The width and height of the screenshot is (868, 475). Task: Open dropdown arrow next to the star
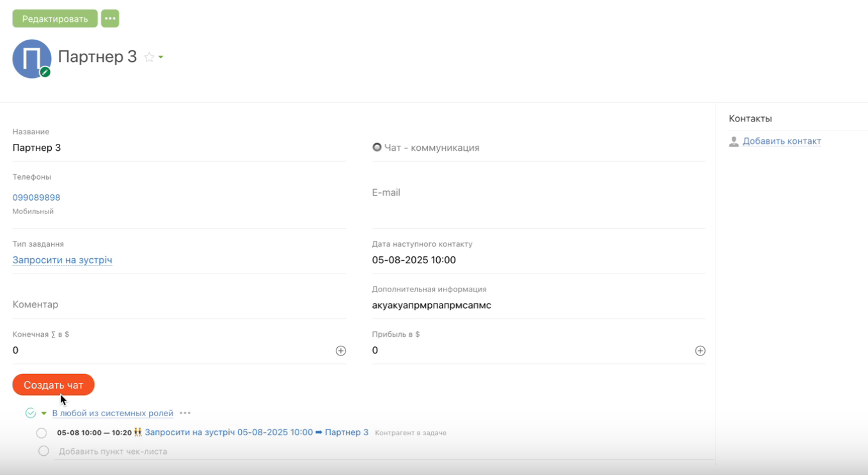tap(161, 58)
